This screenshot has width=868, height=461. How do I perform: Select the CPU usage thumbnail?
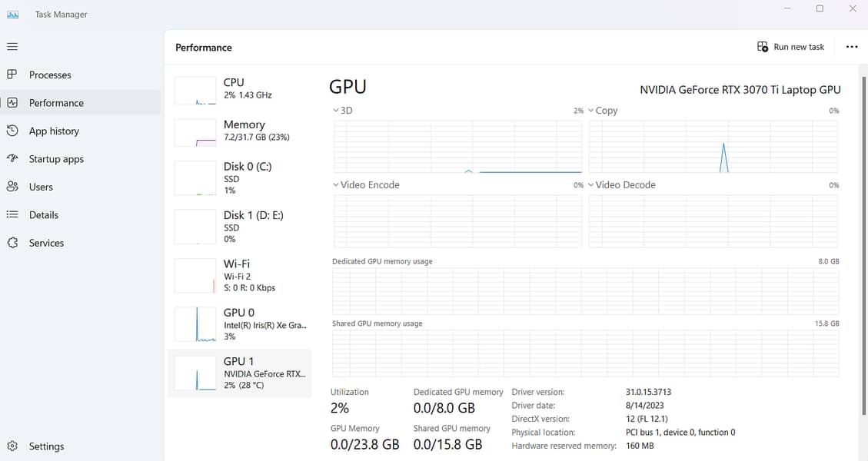(195, 91)
